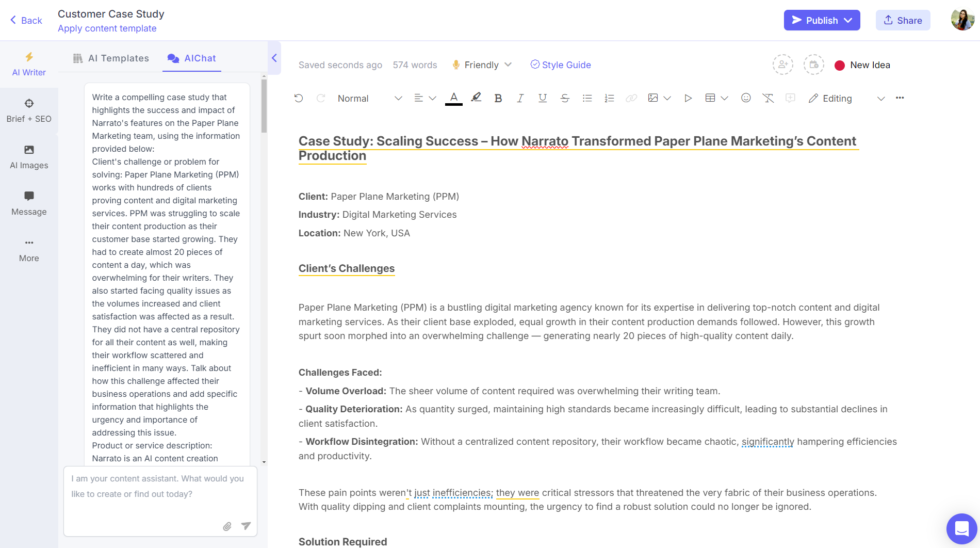Click the assign user icon

[782, 65]
